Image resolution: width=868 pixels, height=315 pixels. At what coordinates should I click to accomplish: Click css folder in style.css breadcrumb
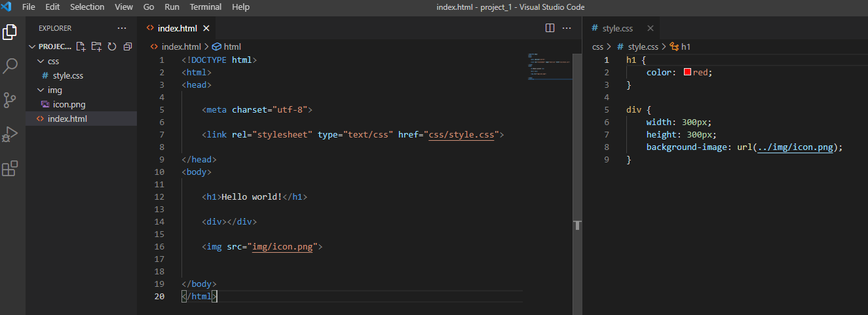[597, 46]
